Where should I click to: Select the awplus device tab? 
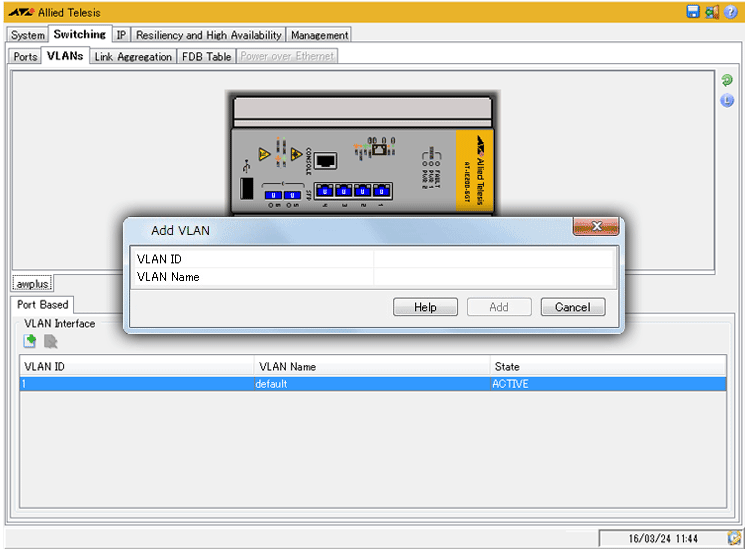[x=32, y=284]
